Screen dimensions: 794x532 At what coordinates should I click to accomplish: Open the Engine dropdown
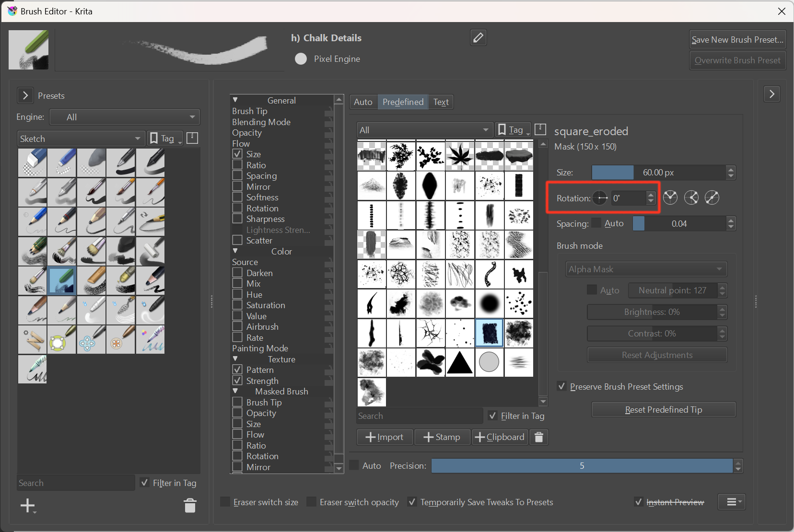pyautogui.click(x=125, y=117)
